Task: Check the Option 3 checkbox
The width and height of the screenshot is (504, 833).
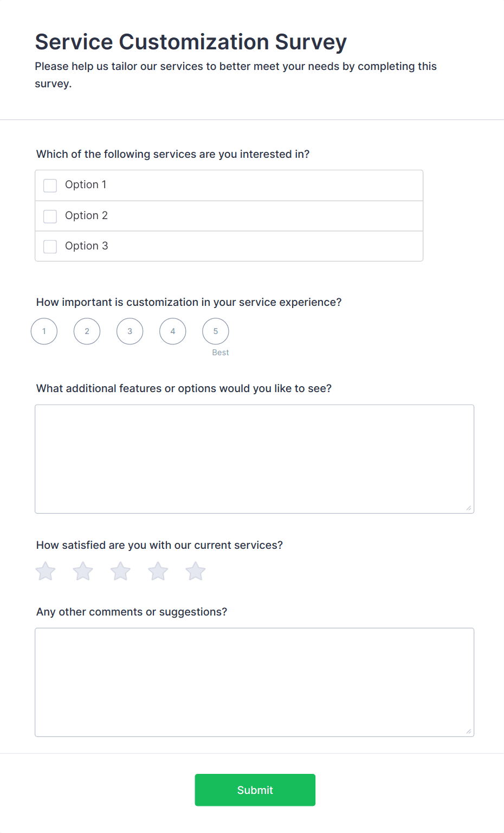Action: pyautogui.click(x=49, y=246)
